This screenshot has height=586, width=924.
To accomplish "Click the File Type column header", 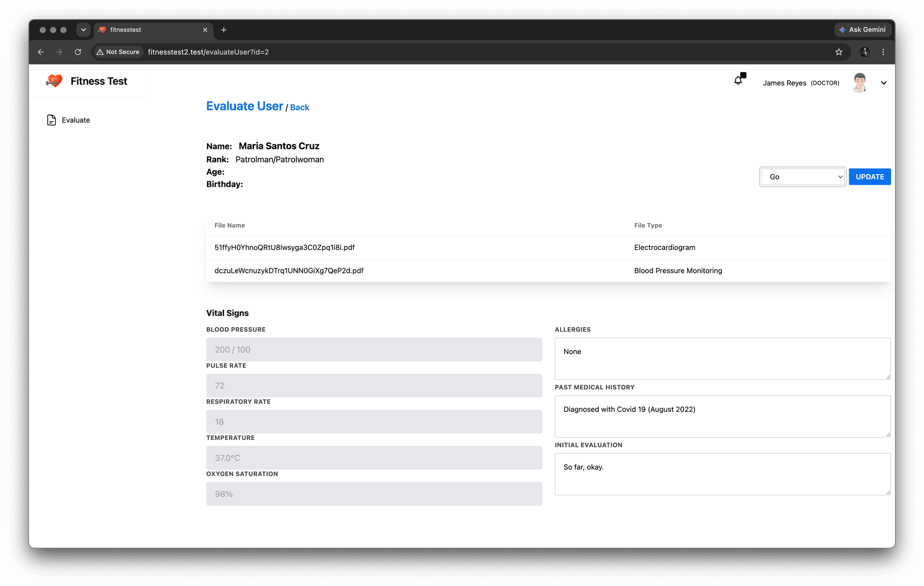I will (648, 225).
